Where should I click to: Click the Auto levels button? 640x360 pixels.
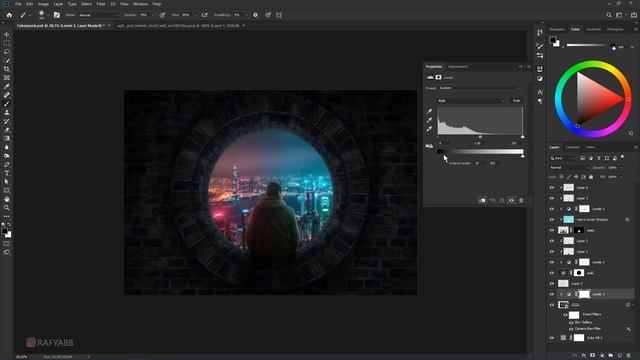point(516,100)
